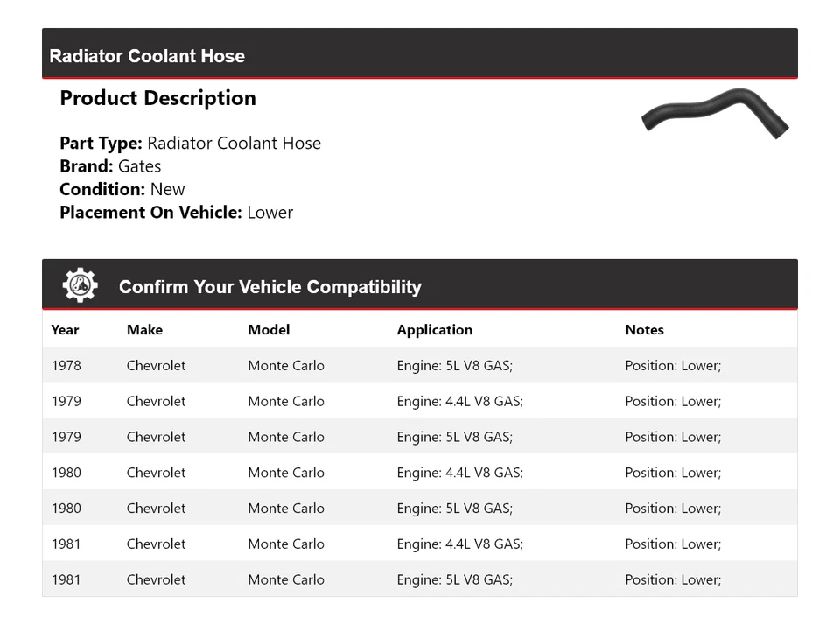The image size is (840, 625).
Task: Click Chevrolet in the 1978 row
Action: click(x=156, y=366)
